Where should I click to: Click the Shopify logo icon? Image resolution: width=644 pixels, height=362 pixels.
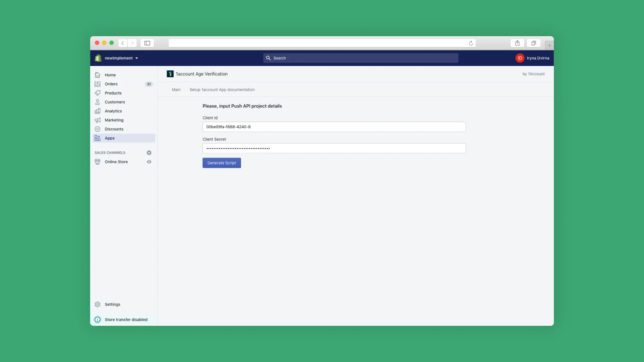point(98,58)
